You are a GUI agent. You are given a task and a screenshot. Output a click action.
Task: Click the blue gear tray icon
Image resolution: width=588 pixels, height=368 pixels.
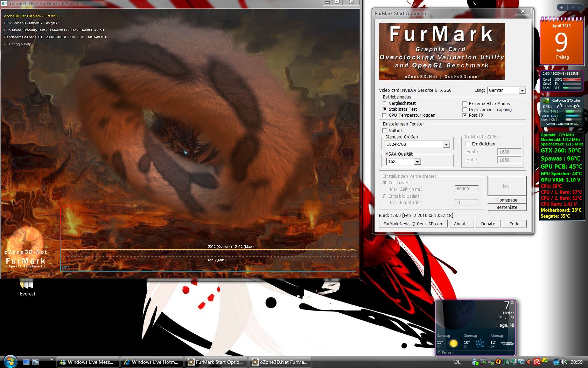(521, 362)
